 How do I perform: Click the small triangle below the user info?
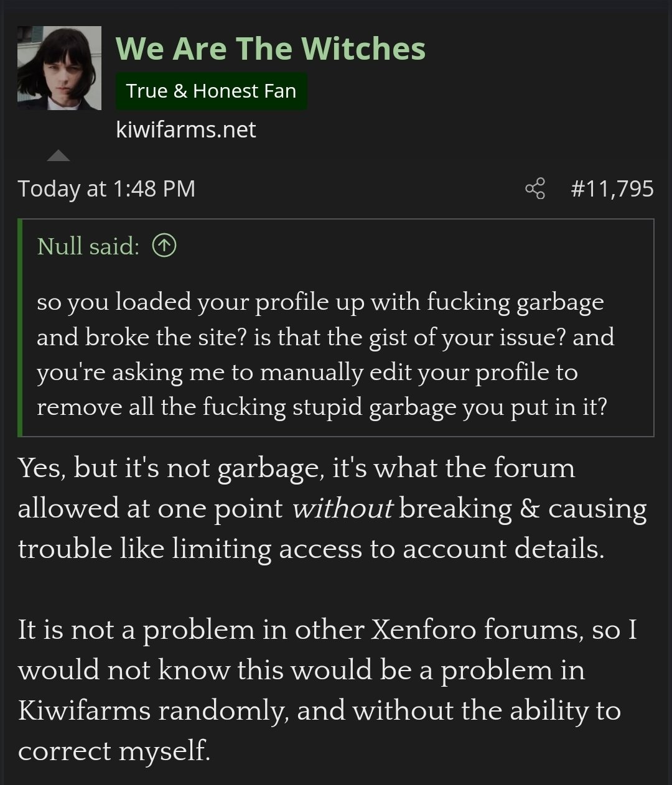tap(58, 156)
